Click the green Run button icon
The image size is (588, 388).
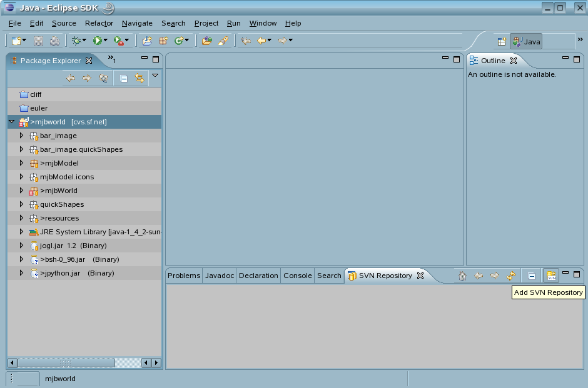98,41
